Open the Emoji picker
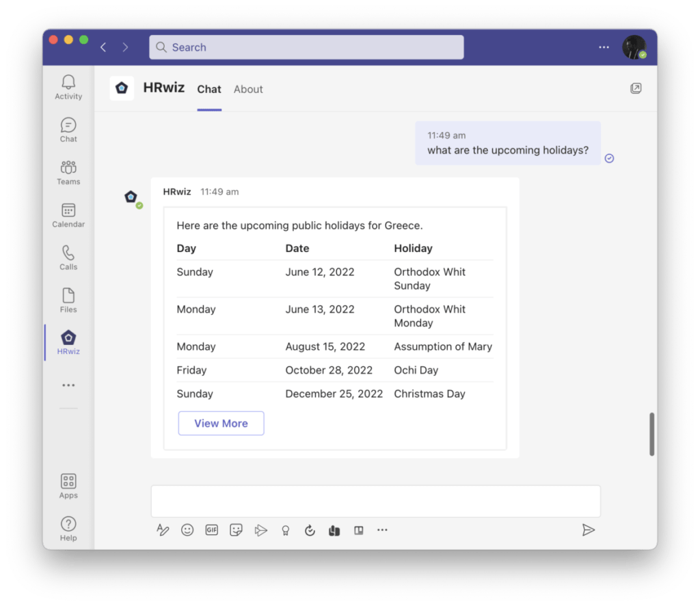This screenshot has width=700, height=606. (187, 529)
